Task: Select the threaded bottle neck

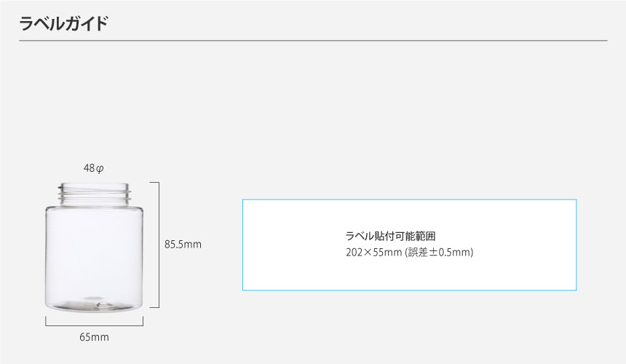Action: pyautogui.click(x=95, y=192)
